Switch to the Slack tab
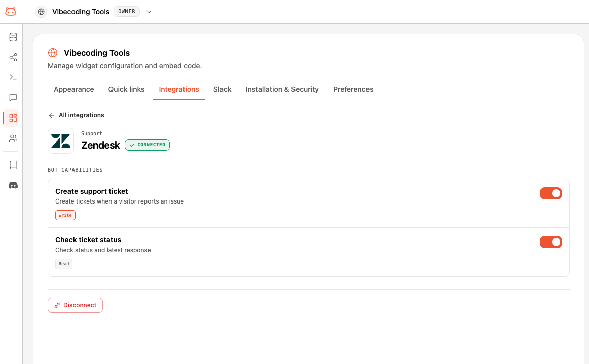The width and height of the screenshot is (589, 364). 222,89
